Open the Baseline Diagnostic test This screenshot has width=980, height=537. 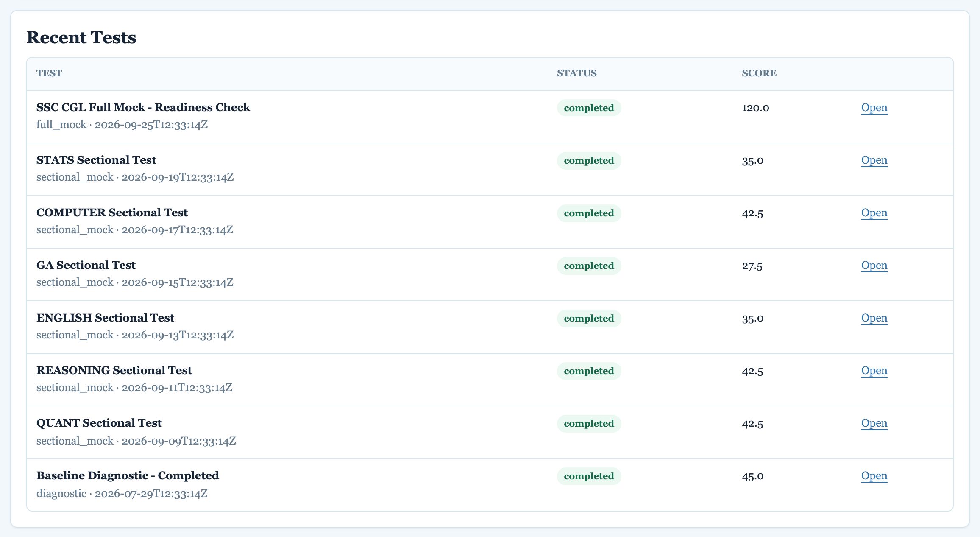click(x=874, y=476)
